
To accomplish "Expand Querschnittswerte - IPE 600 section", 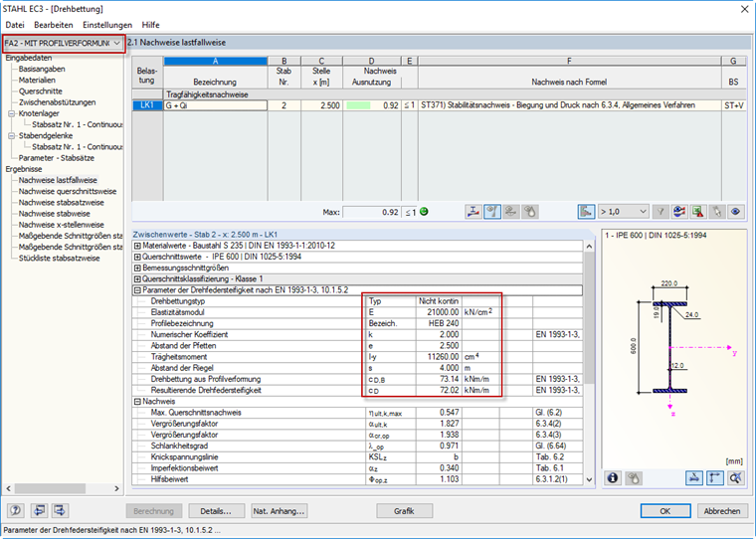I will [x=137, y=257].
